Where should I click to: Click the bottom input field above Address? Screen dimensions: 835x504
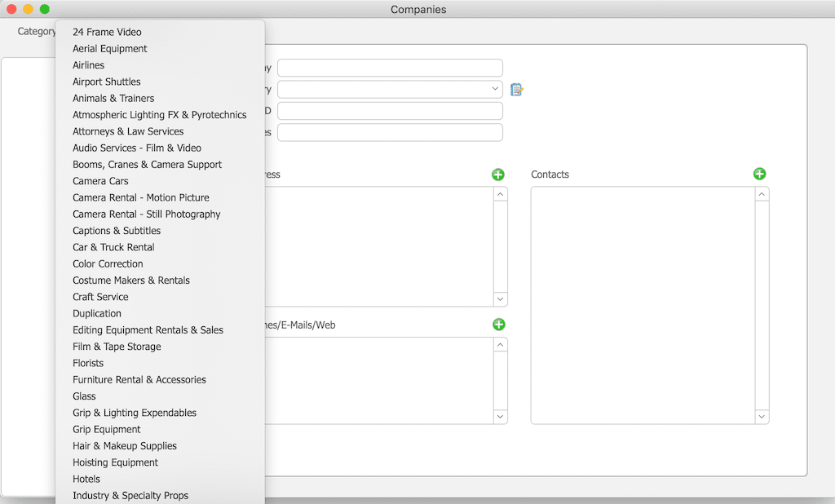click(x=390, y=132)
